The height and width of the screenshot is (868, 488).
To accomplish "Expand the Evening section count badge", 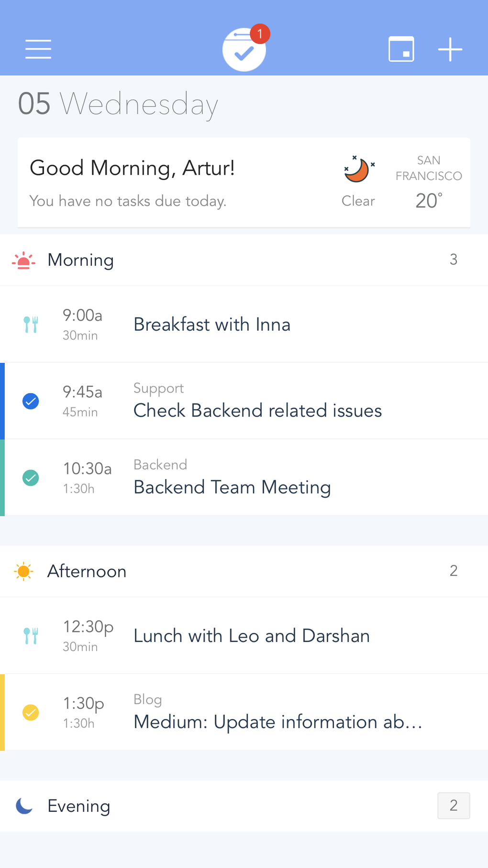I will (x=453, y=806).
